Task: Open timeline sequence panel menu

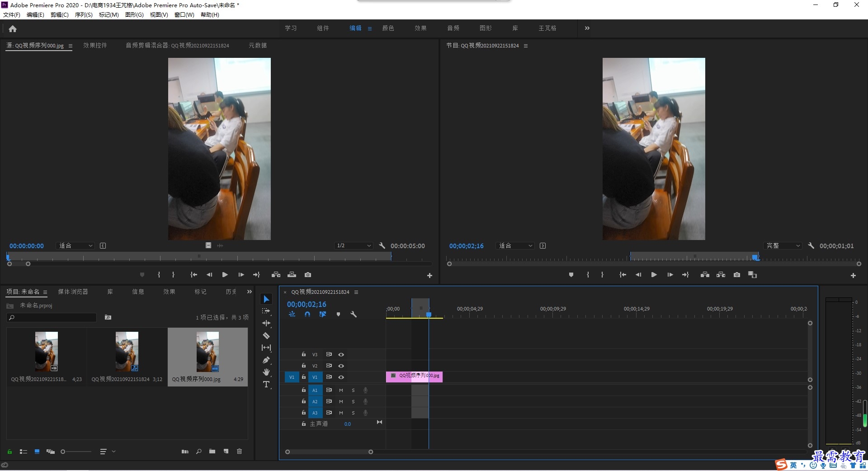Action: (356, 292)
